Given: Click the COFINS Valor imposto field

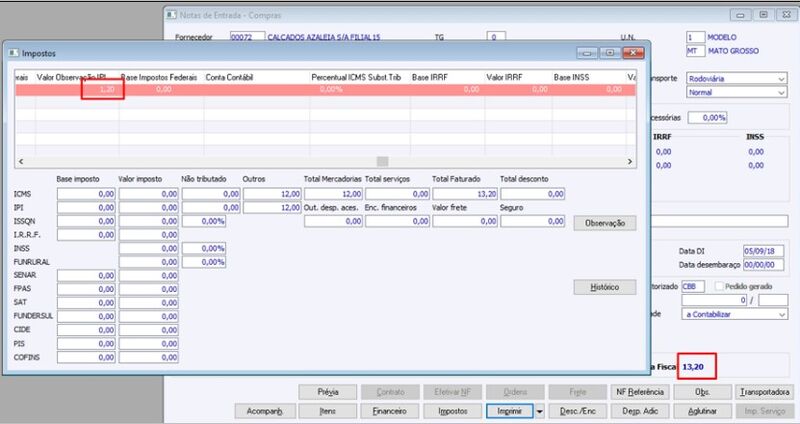Looking at the screenshot, I should point(148,357).
